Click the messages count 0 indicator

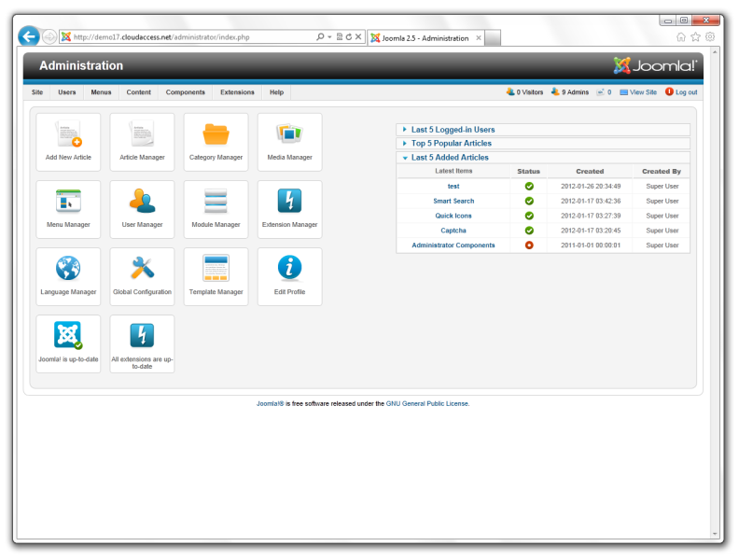click(x=605, y=92)
